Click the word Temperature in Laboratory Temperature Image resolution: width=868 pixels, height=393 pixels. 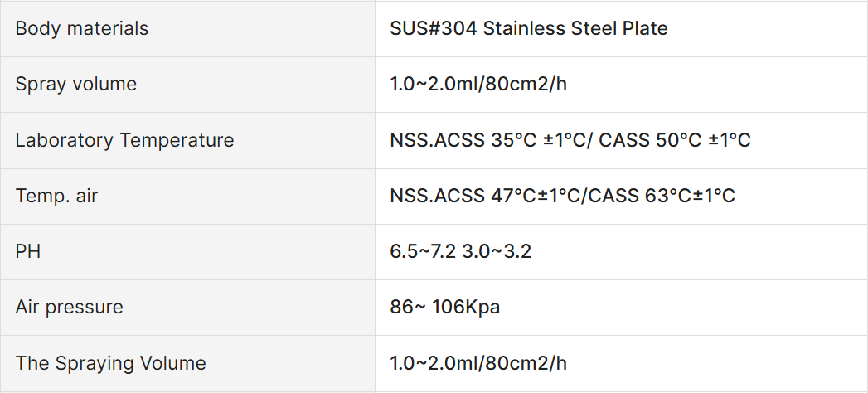pos(177,140)
